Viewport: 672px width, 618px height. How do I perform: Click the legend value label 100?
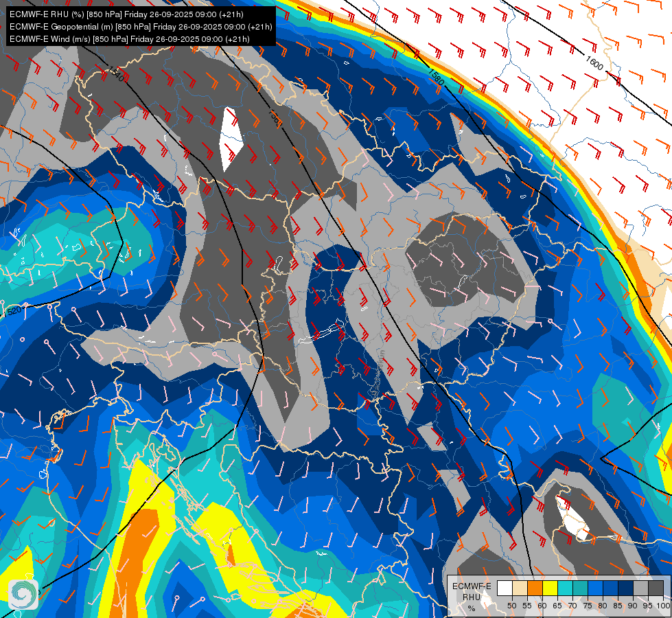[662, 606]
